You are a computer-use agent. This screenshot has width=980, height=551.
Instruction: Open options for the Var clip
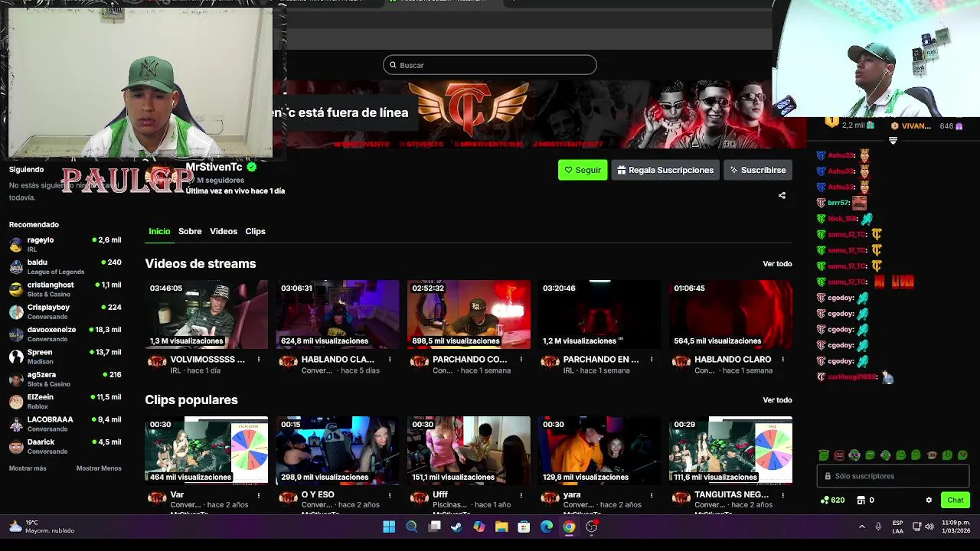pos(258,495)
